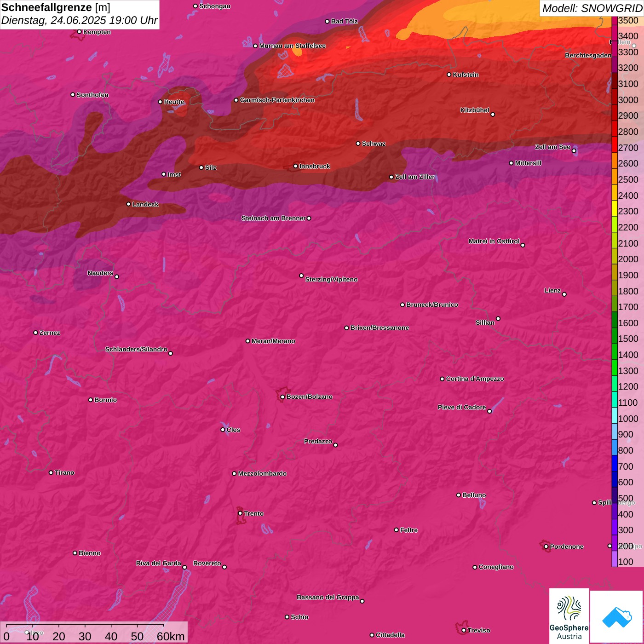Click the Innsbruck city marker
This screenshot has width=644, height=644.
[x=296, y=166]
